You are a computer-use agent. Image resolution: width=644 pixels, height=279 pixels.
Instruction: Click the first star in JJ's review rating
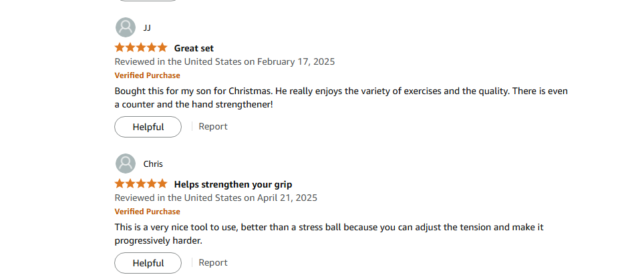(120, 47)
